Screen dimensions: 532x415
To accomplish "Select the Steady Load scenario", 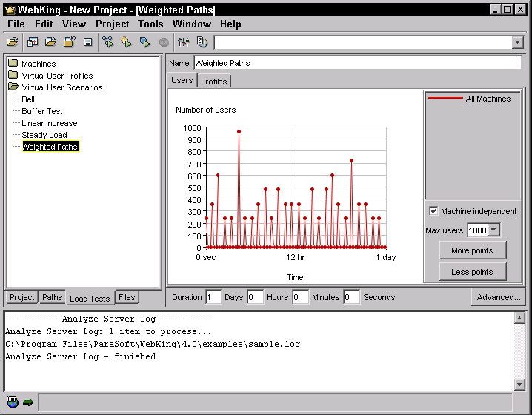I will pos(44,135).
